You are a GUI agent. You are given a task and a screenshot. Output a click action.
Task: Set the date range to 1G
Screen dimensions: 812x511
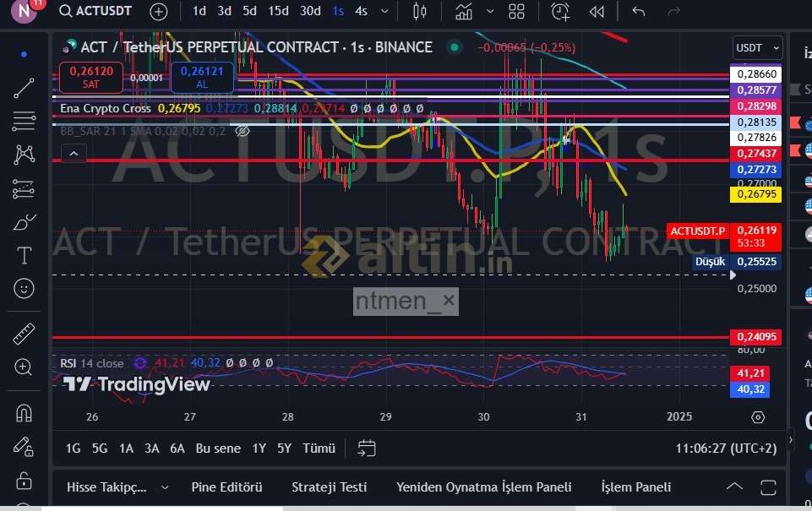point(73,448)
